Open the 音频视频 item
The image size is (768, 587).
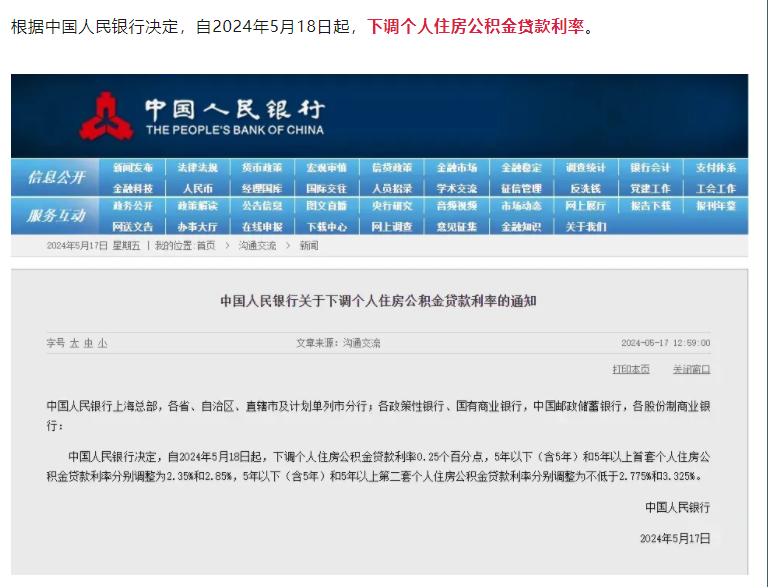pyautogui.click(x=456, y=206)
